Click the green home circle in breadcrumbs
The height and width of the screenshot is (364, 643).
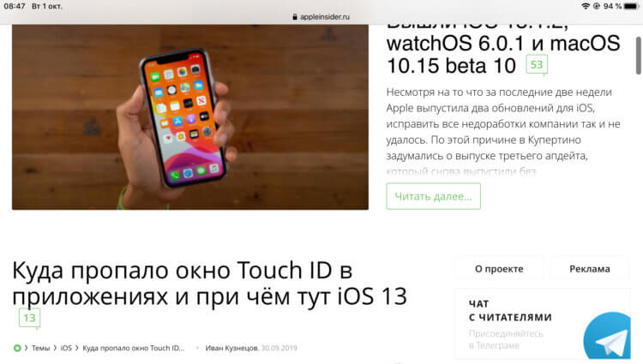point(17,348)
